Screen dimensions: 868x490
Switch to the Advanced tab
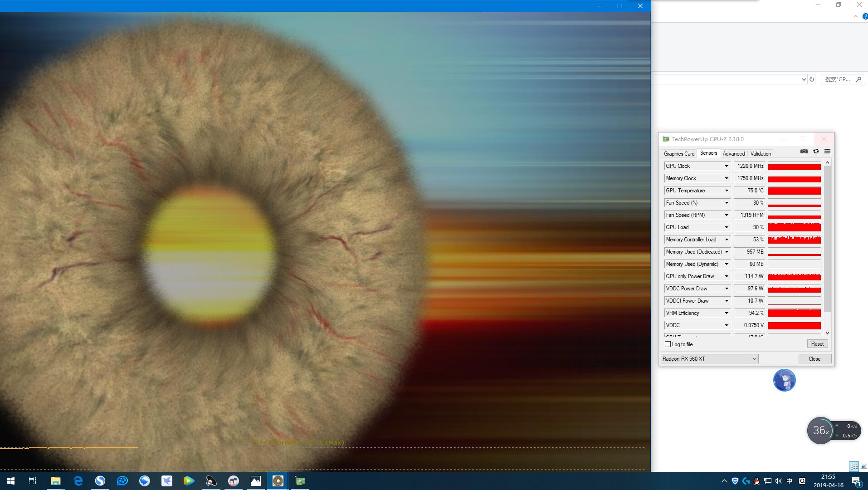click(733, 154)
